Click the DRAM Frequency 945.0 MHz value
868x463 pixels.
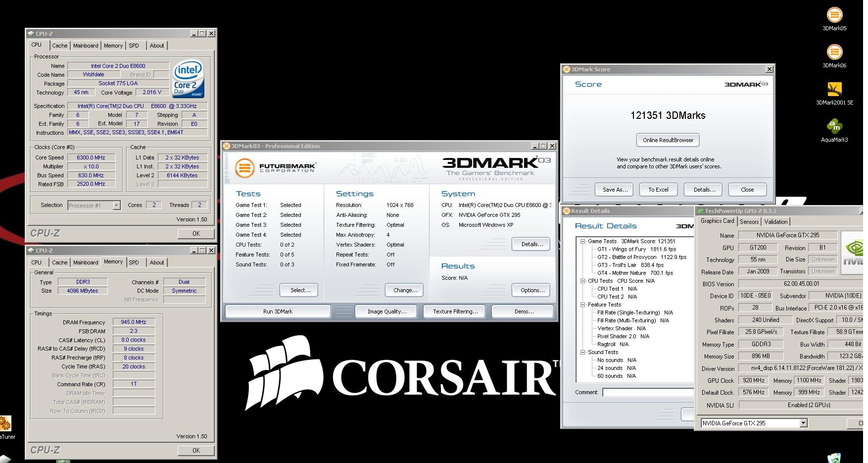[134, 322]
